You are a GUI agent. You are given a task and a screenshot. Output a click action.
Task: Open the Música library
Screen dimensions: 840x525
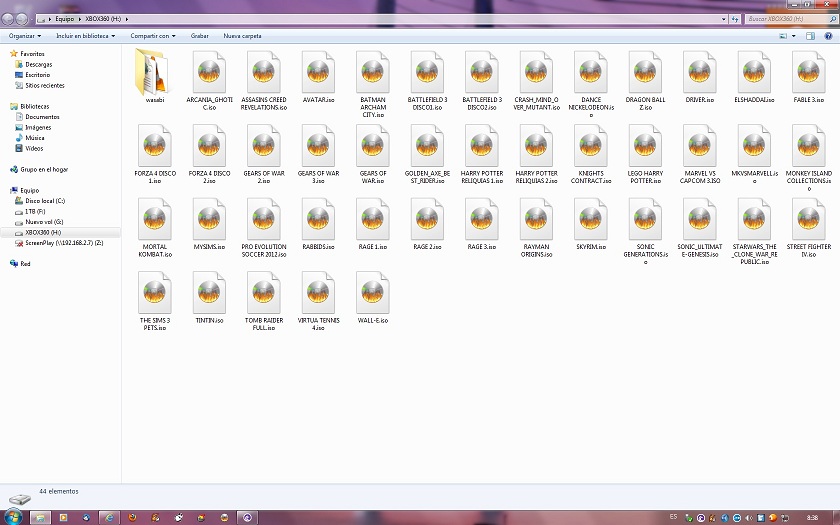(x=35, y=138)
